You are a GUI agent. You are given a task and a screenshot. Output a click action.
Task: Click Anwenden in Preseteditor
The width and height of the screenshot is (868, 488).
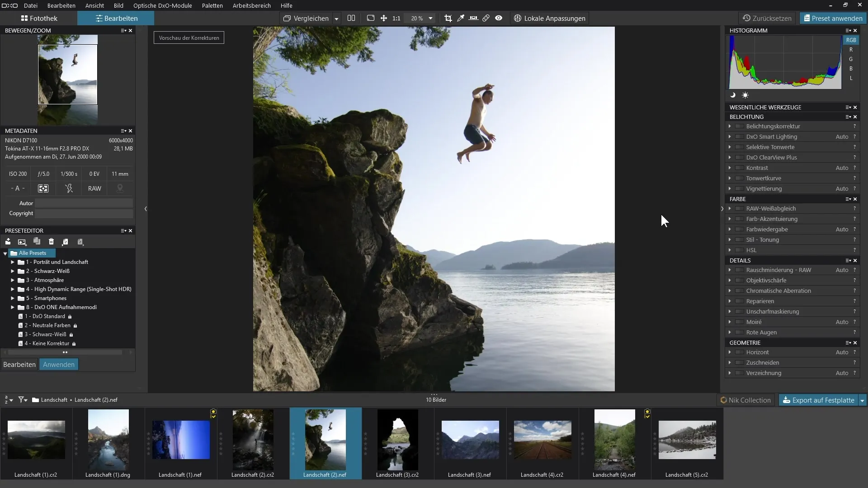point(59,365)
